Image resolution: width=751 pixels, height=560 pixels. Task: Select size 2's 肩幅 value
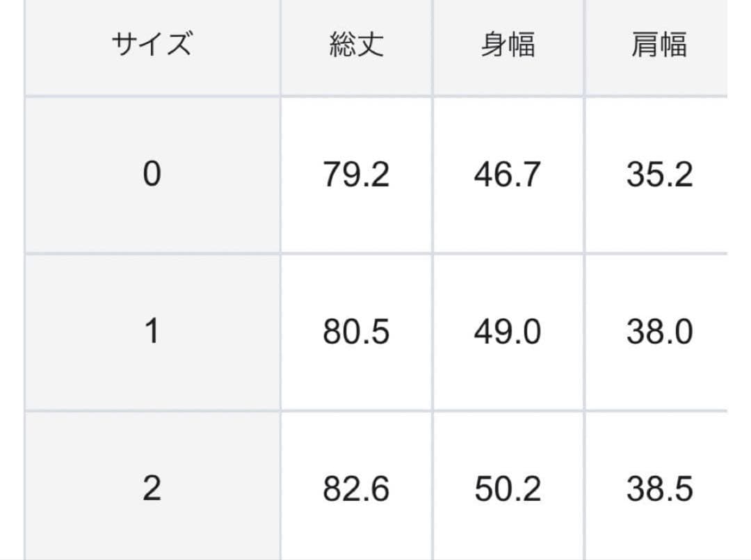click(x=659, y=489)
